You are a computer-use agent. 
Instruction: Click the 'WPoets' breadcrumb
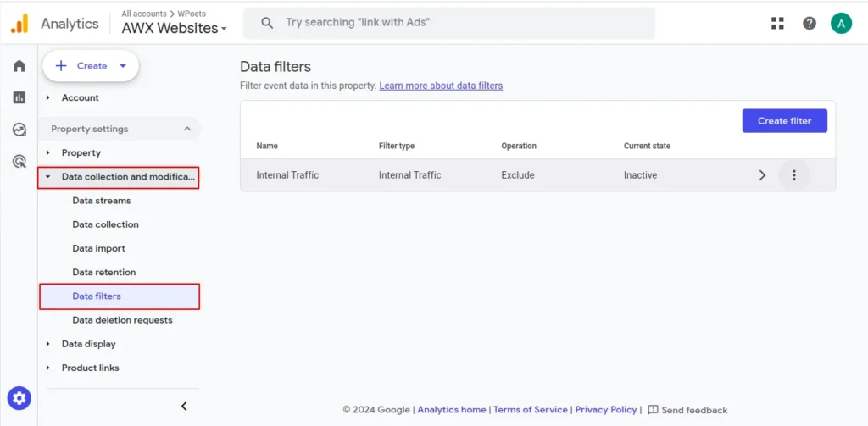[x=192, y=14]
